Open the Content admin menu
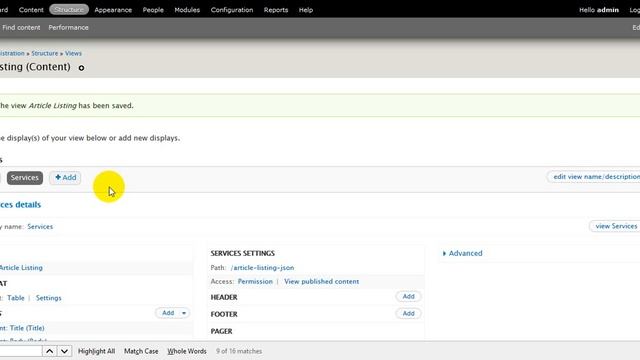This screenshot has height=360, width=640. click(31, 10)
